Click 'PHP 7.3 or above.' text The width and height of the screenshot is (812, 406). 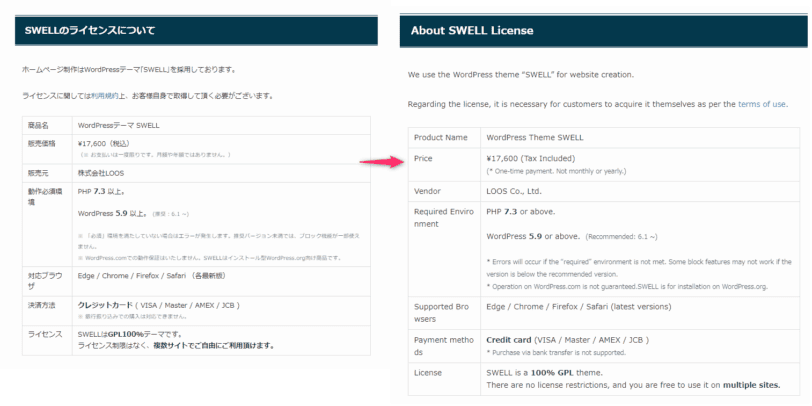pyautogui.click(x=520, y=212)
